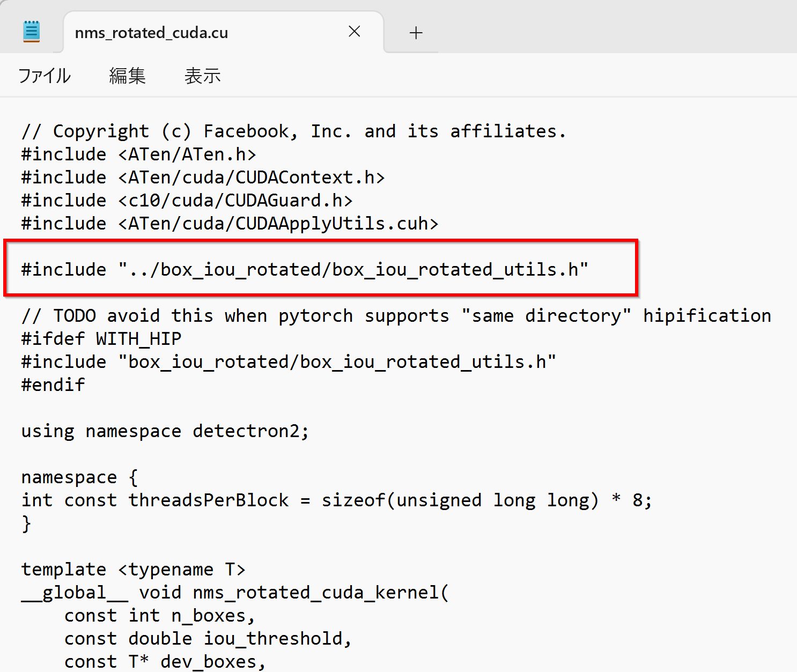Place cursor in the Copyright Facebook comment line

point(293,131)
